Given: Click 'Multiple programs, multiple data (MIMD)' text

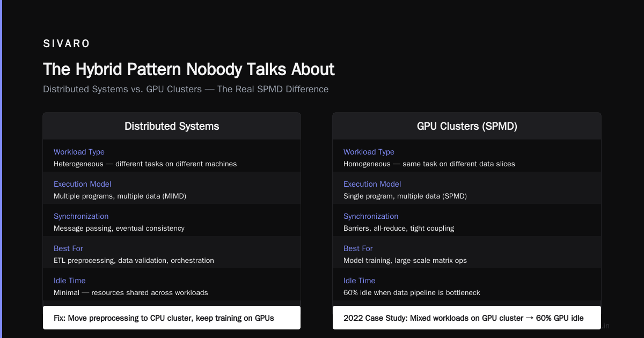Looking at the screenshot, I should 120,196.
